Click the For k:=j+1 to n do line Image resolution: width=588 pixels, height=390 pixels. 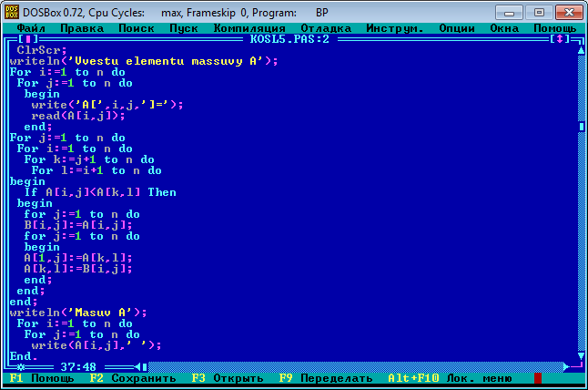pyautogui.click(x=89, y=159)
